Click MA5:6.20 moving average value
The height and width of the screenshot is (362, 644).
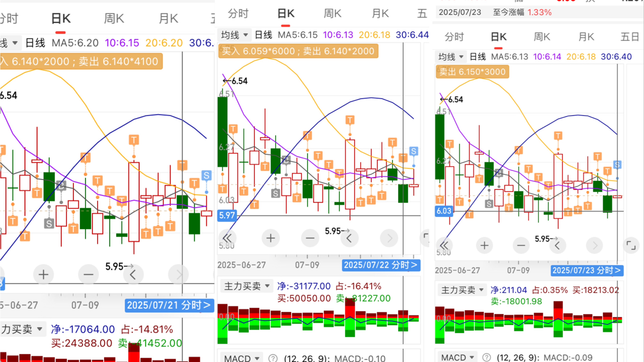[x=75, y=43]
